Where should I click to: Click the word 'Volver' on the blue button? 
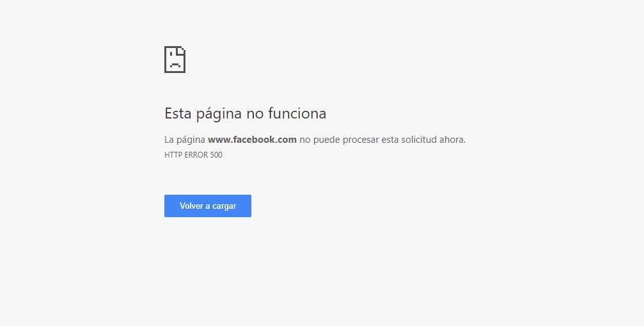pos(191,206)
